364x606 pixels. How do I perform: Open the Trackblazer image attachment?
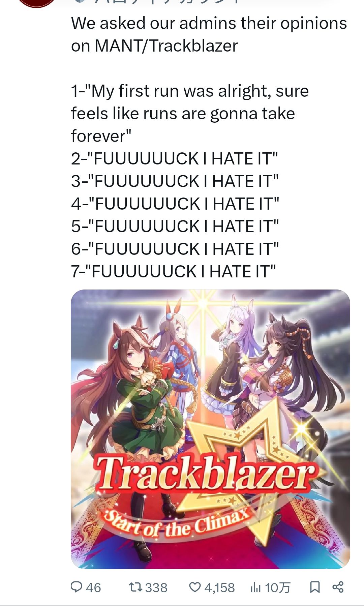[x=210, y=429]
